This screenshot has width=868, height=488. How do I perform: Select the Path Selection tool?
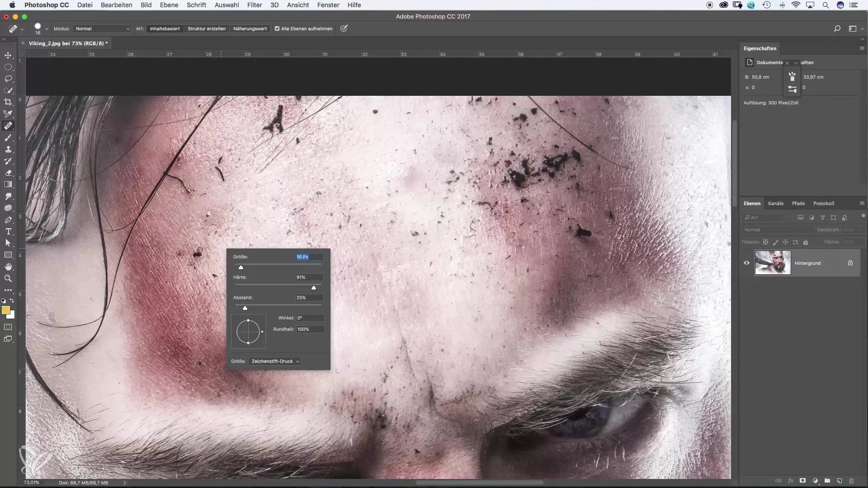coord(8,243)
